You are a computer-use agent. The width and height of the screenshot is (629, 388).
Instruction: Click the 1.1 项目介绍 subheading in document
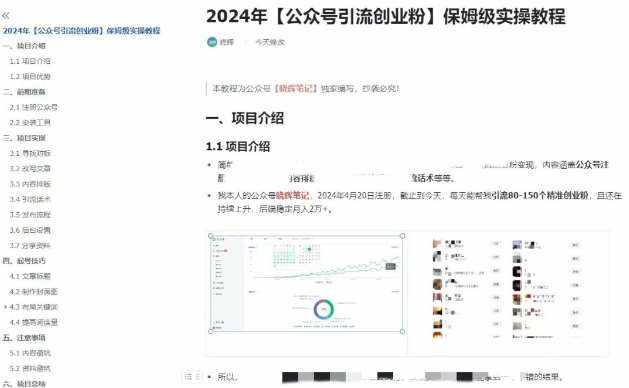[238, 146]
